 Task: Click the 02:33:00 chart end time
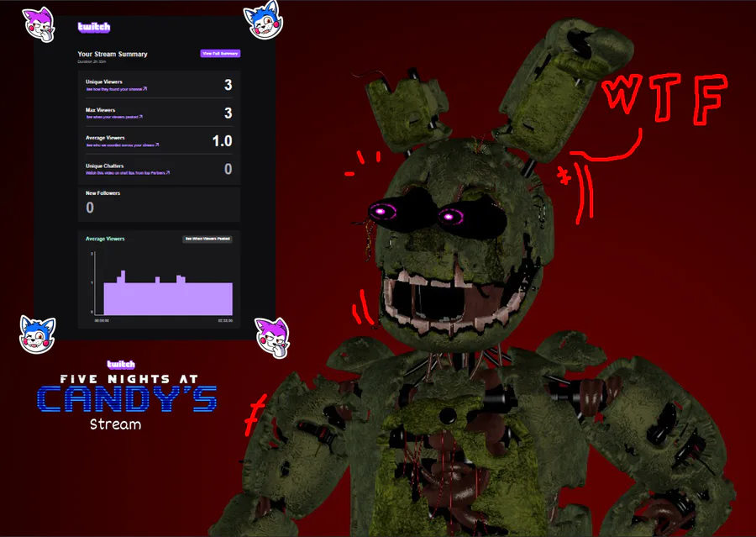click(225, 320)
